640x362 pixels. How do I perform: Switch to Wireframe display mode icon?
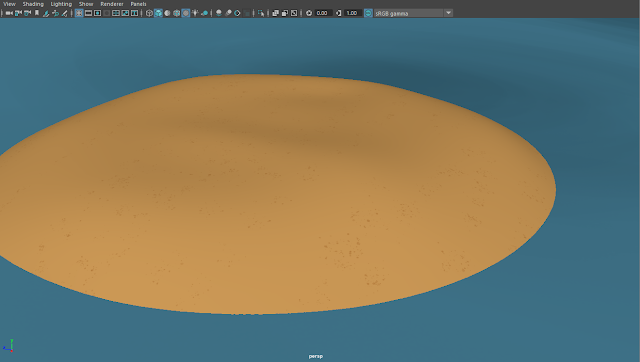point(149,13)
